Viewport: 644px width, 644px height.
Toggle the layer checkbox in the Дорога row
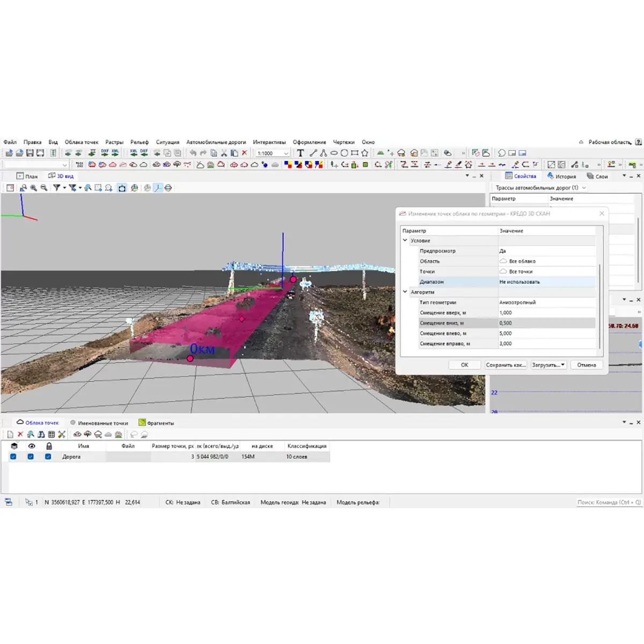point(13,457)
